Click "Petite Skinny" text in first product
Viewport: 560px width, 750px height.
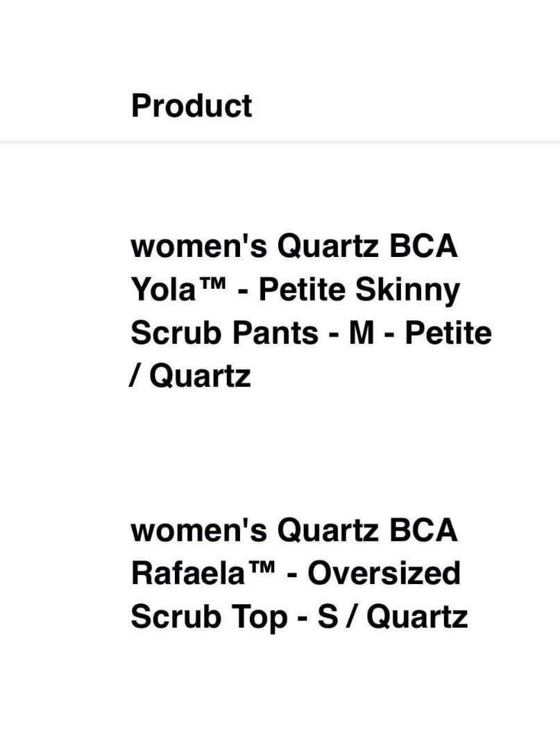point(359,290)
